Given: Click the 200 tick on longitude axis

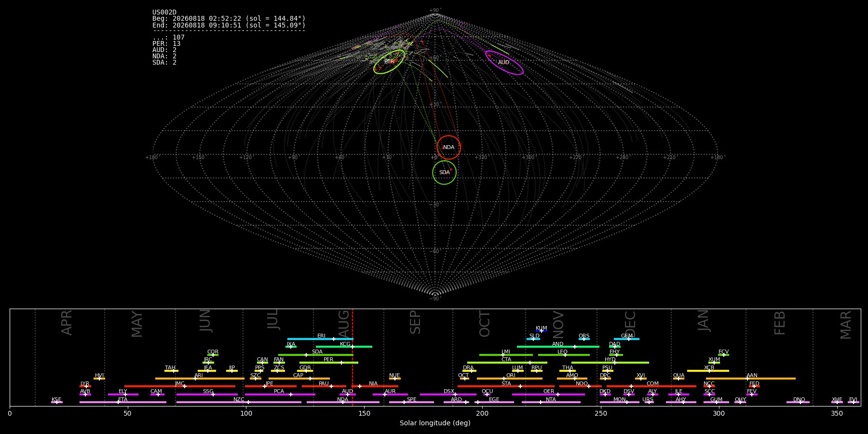Looking at the screenshot, I should pyautogui.click(x=482, y=413).
